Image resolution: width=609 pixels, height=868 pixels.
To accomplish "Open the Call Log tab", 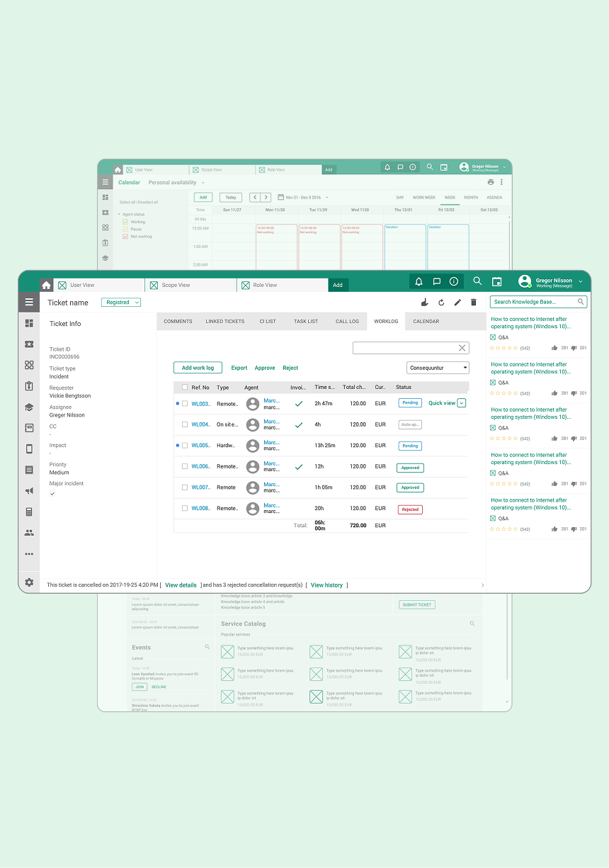I will tap(347, 322).
